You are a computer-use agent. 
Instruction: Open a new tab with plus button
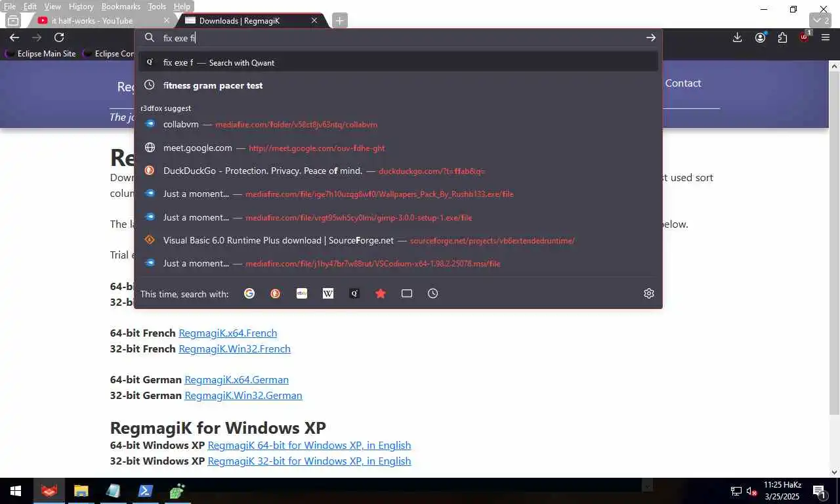pos(339,20)
